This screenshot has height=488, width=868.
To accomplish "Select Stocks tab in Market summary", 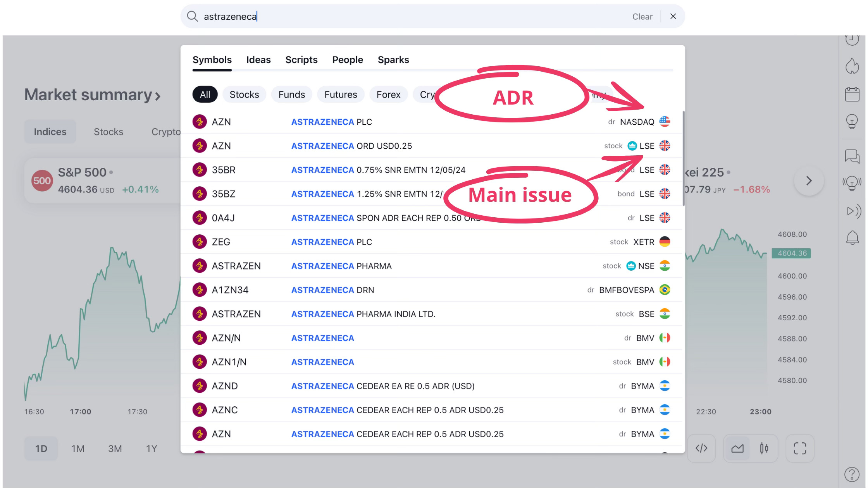I will (108, 132).
